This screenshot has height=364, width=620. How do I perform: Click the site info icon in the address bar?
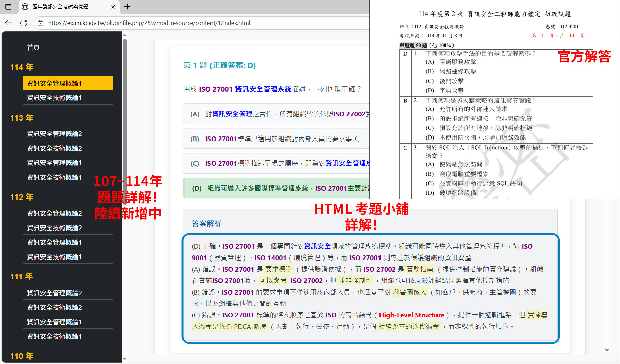[x=40, y=23]
